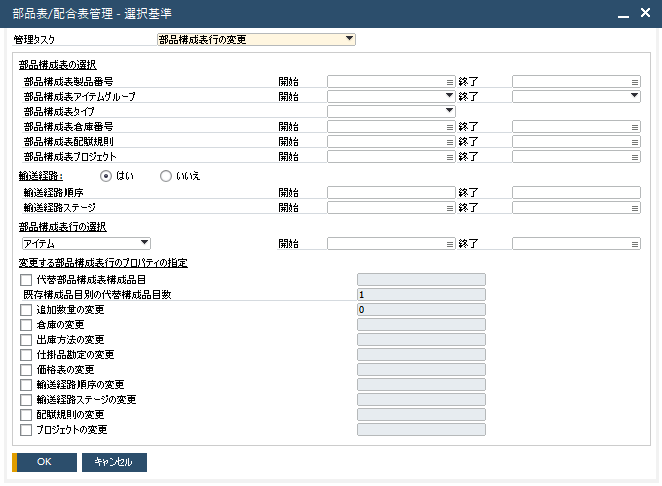The height and width of the screenshot is (486, 662).
Task: Open the picker icon in 部品構成表製品番号 終了 field
Action: click(x=635, y=82)
